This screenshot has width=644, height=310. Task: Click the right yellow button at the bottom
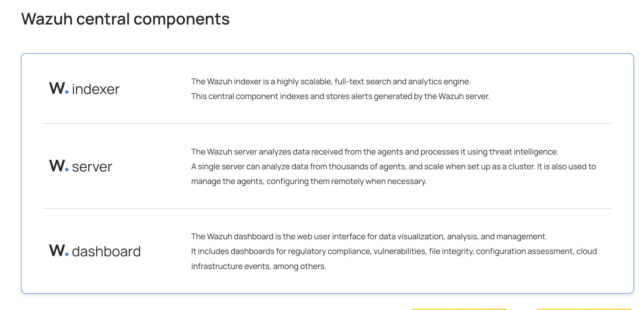click(584, 309)
